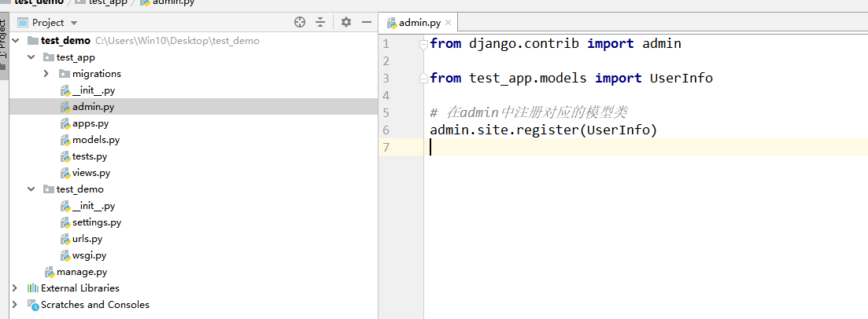Click the migrations folder icon

(x=65, y=74)
